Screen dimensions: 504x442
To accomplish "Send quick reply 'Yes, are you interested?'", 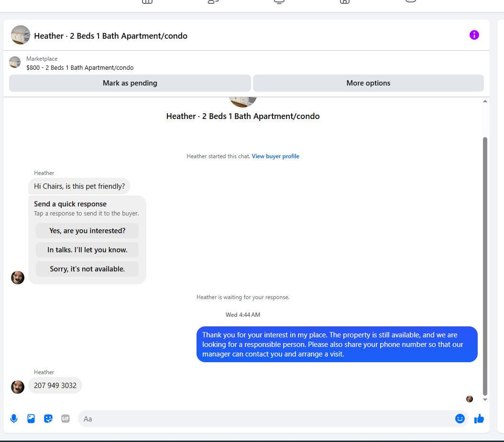I will [x=87, y=231].
